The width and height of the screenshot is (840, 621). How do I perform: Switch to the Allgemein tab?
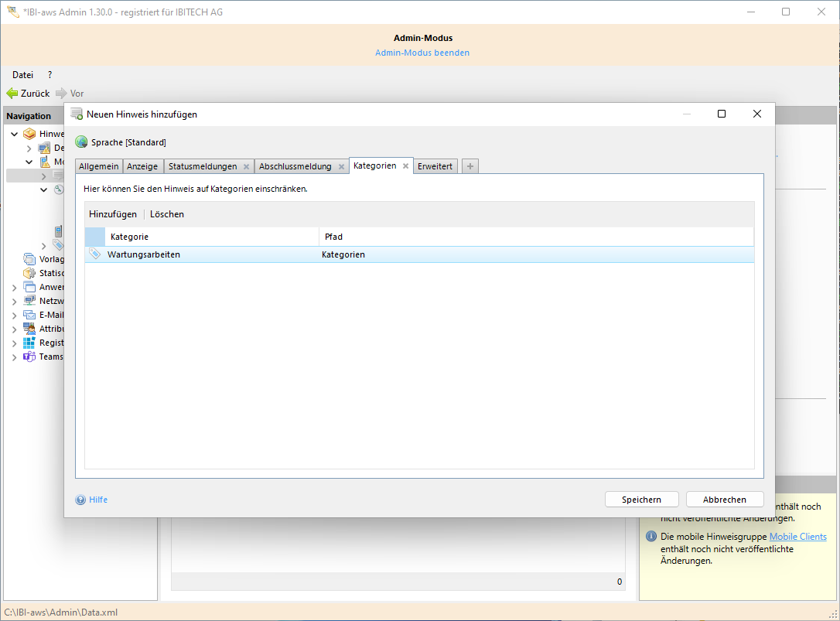point(99,166)
